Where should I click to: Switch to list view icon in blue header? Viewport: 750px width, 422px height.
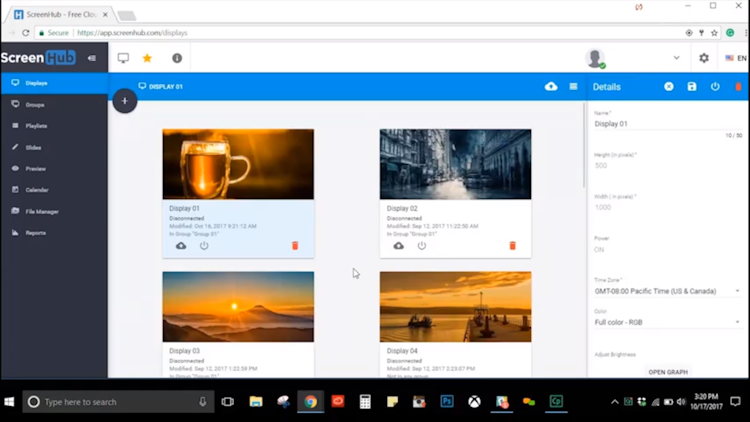click(573, 87)
